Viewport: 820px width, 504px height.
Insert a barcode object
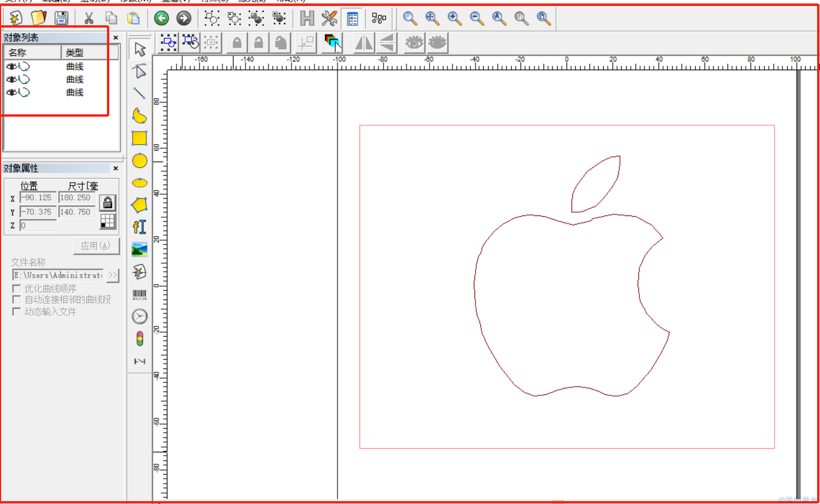140,294
